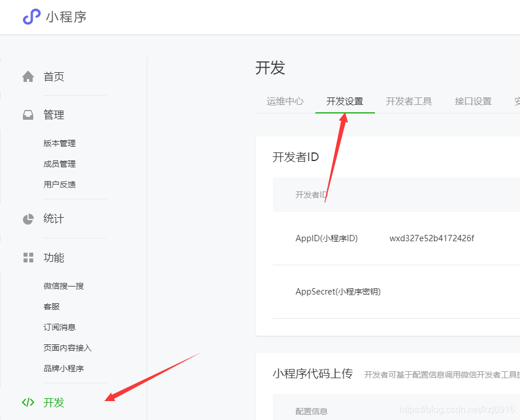Image resolution: width=520 pixels, height=420 pixels.
Task: Navigate to 首页 from the sidebar menu
Action: click(54, 76)
